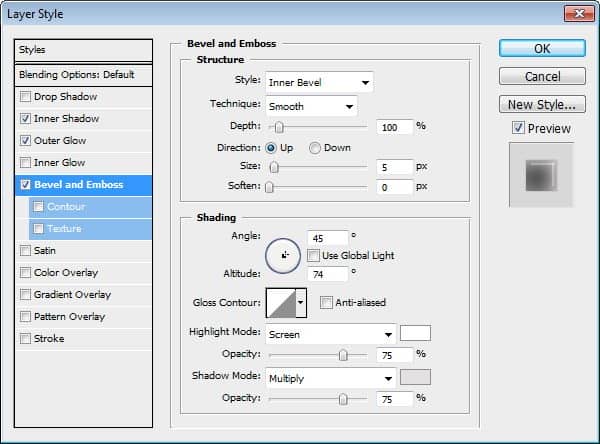
Task: Select the Styles entry in the list
Action: pyautogui.click(x=83, y=50)
